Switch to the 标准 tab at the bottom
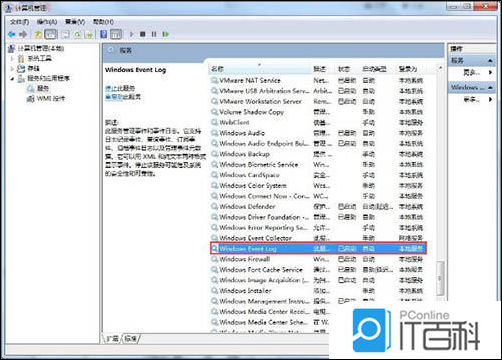This screenshot has width=502, height=360. pyautogui.click(x=131, y=339)
